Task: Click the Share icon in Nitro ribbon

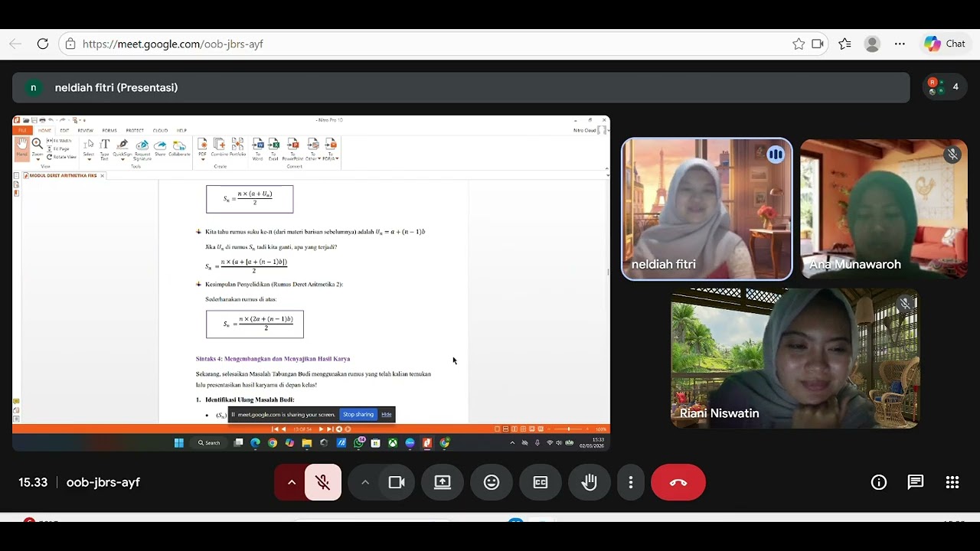Action: pyautogui.click(x=160, y=148)
